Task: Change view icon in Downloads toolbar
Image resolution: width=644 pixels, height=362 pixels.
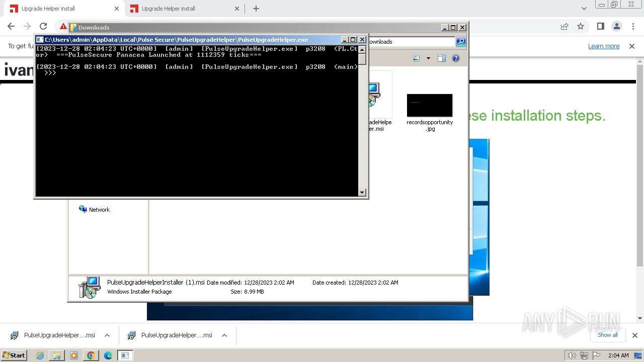Action: (416, 58)
